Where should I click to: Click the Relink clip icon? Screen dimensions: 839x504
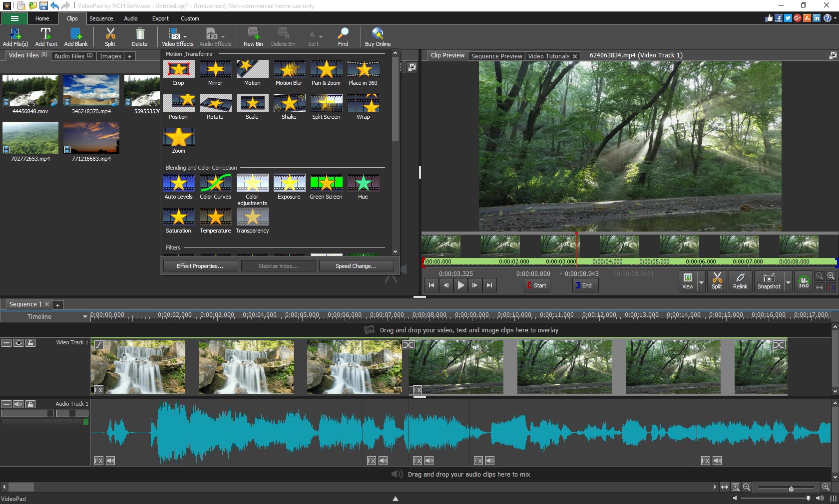740,281
